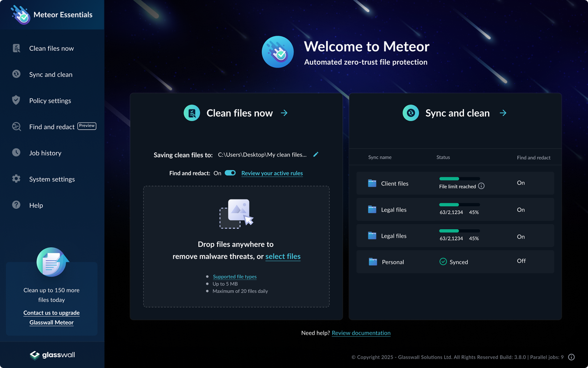
Task: Open Clean files now via arrow
Action: click(284, 113)
